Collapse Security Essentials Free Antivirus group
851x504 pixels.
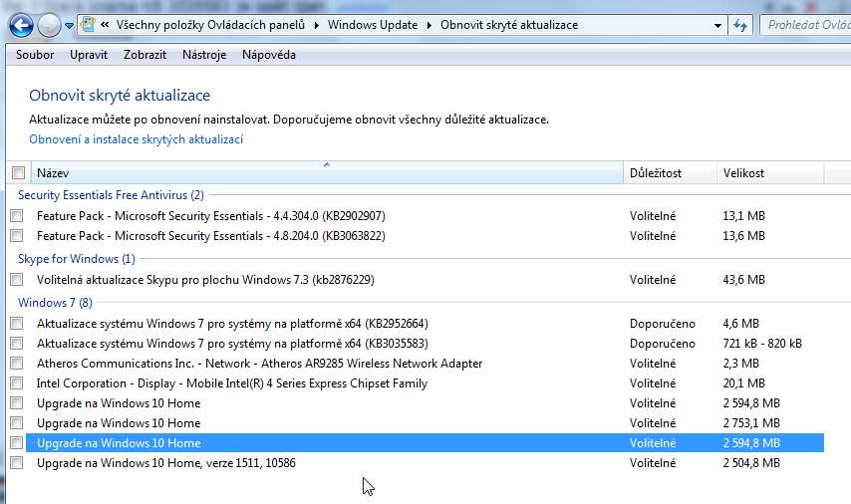pyautogui.click(x=111, y=195)
